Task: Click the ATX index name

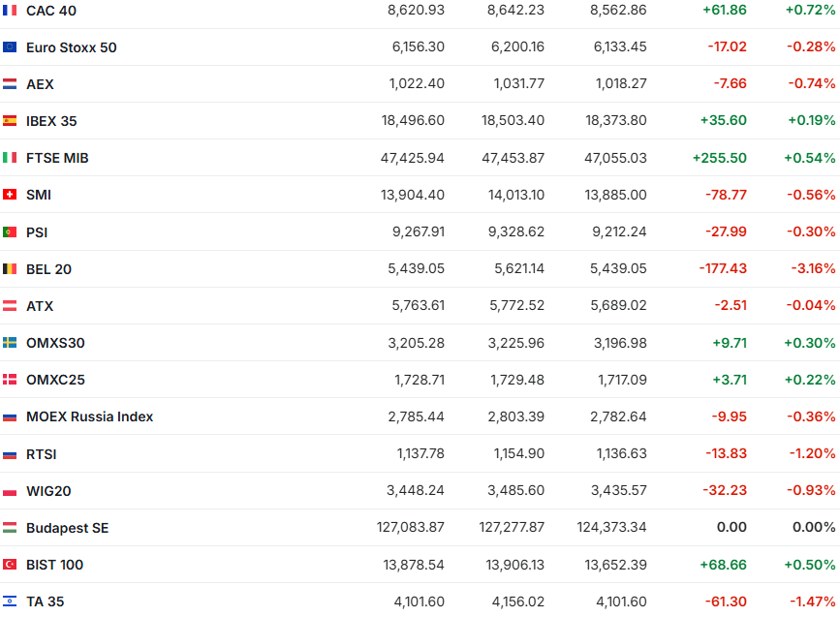Action: coord(40,306)
